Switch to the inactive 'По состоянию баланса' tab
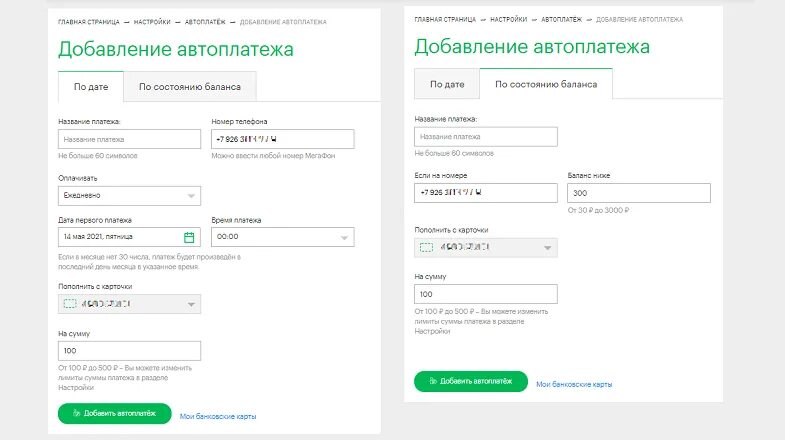 pyautogui.click(x=190, y=87)
